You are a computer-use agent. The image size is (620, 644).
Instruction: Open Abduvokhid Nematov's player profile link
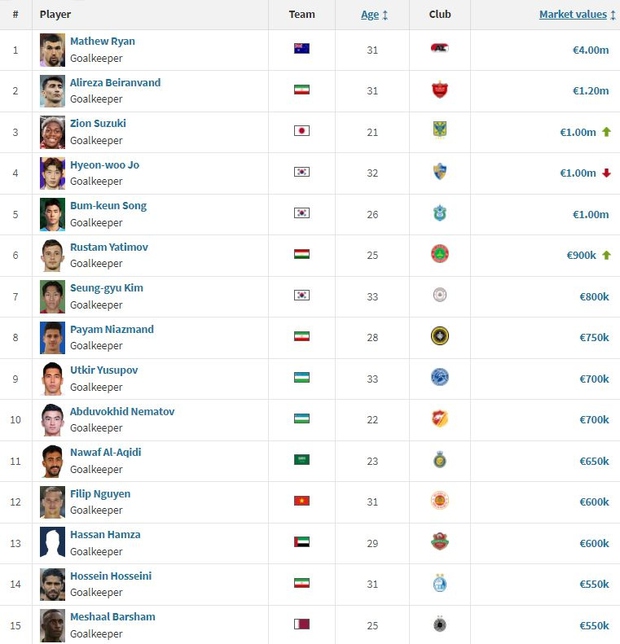click(122, 411)
